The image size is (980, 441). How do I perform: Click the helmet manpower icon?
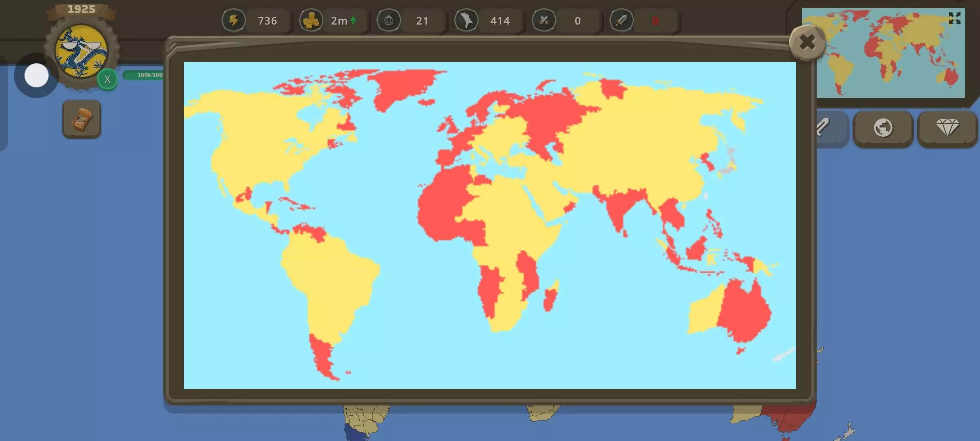point(389,20)
